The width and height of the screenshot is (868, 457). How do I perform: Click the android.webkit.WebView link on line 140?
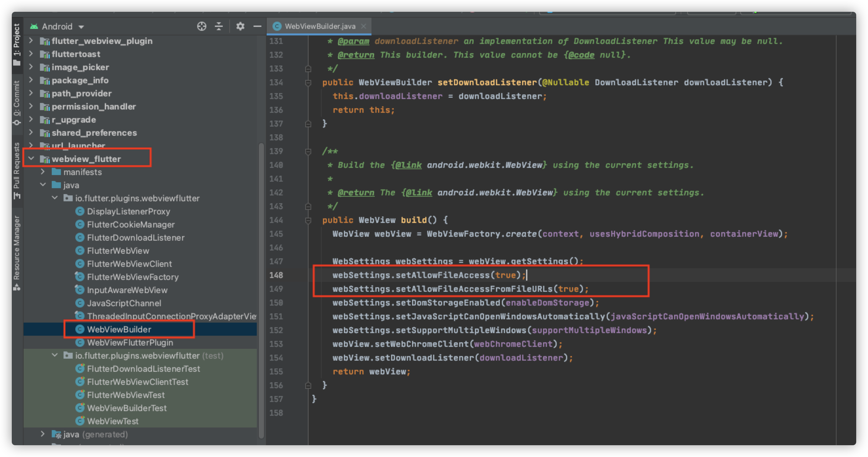[485, 165]
